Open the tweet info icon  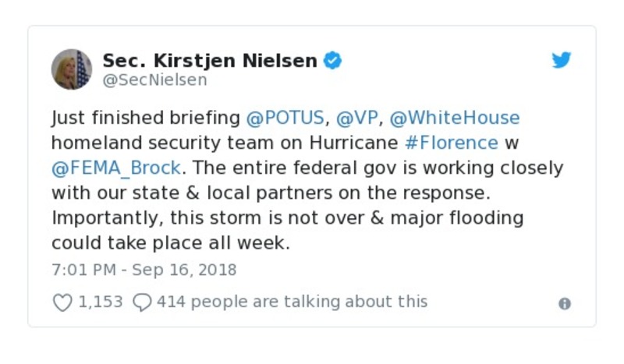click(x=565, y=304)
